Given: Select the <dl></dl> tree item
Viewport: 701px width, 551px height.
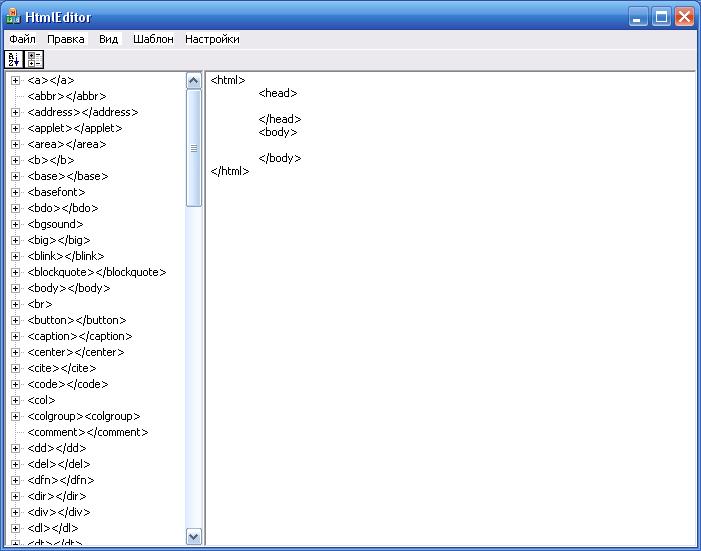Looking at the screenshot, I should pos(53,528).
